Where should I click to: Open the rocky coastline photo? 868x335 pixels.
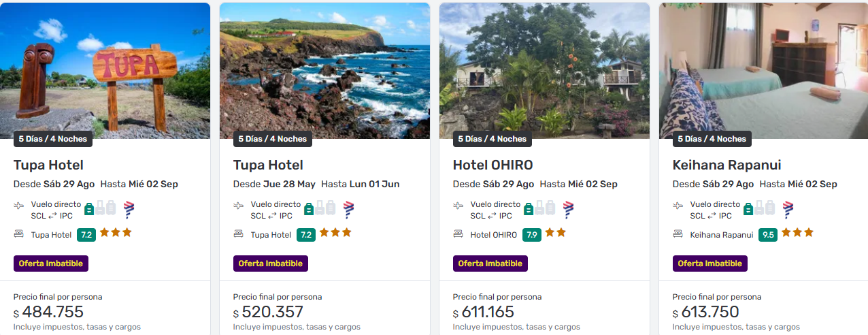(324, 68)
